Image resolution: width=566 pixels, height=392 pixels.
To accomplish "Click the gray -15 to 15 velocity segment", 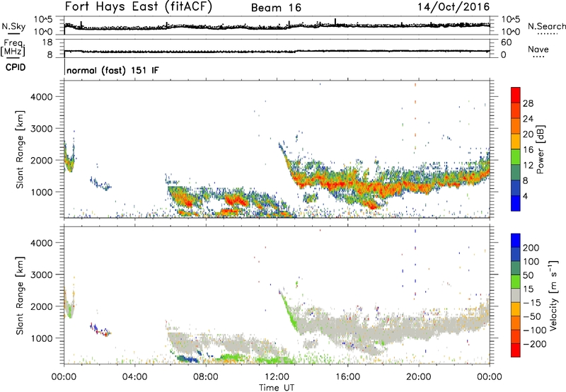I will point(516,295).
